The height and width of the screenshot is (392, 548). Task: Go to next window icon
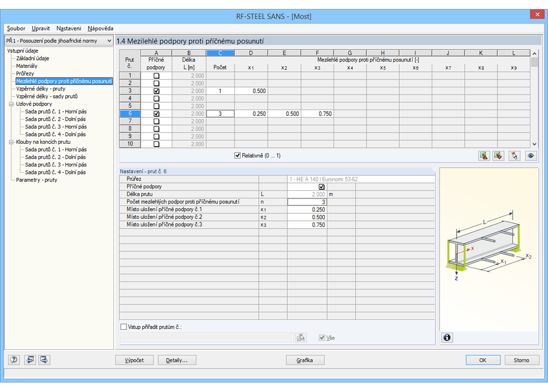pos(44,359)
